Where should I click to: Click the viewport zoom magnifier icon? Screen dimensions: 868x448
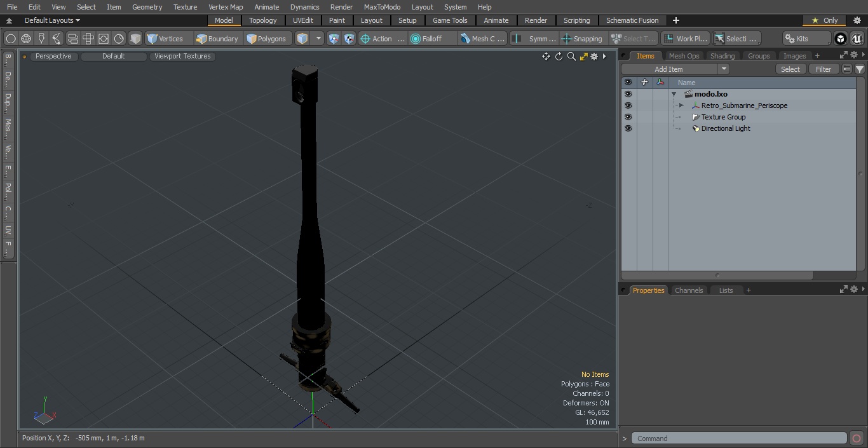571,57
